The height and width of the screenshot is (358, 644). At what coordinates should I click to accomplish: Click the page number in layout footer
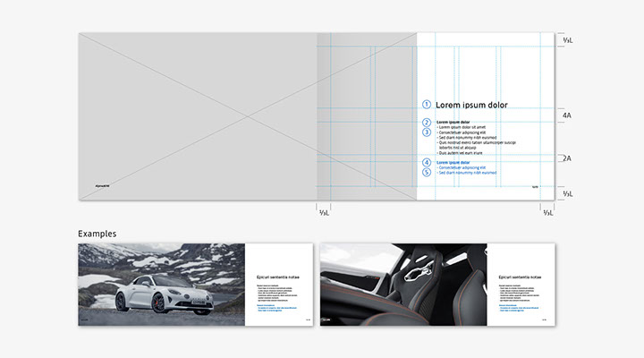tap(535, 186)
